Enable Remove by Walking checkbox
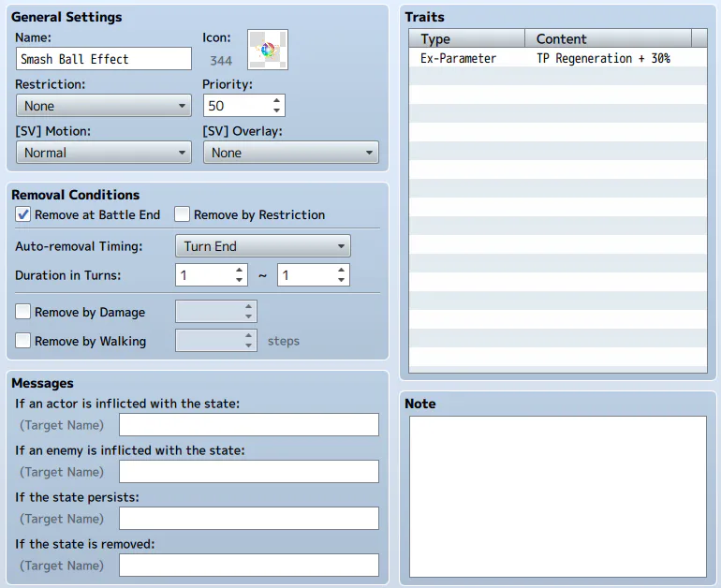The width and height of the screenshot is (721, 588). (23, 341)
